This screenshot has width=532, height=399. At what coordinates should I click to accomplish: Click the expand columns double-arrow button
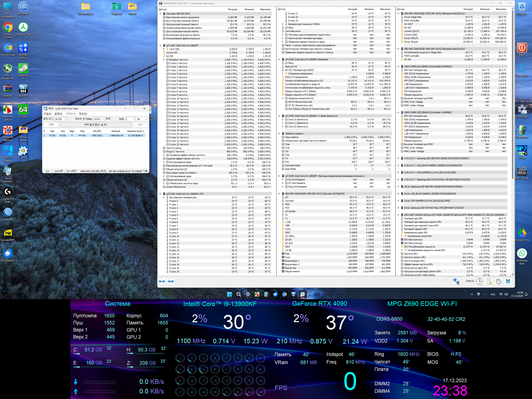coord(162,281)
